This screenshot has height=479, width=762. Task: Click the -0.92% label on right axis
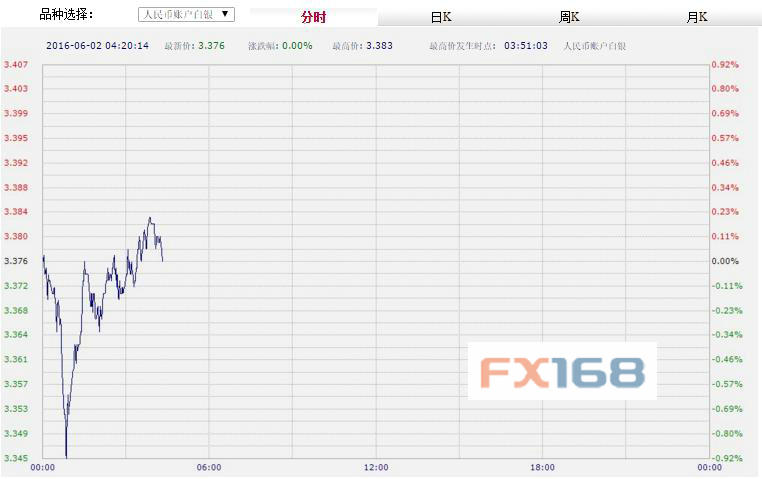724,458
